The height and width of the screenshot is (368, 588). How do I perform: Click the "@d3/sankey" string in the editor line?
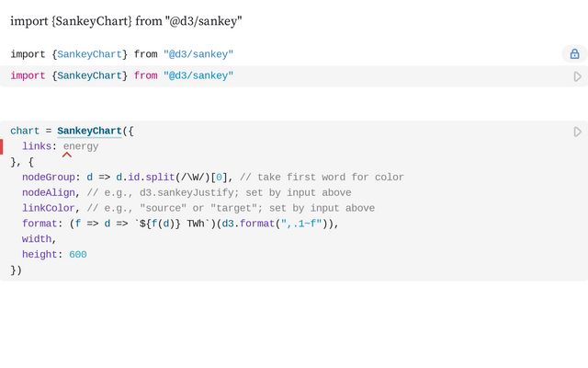pos(198,75)
